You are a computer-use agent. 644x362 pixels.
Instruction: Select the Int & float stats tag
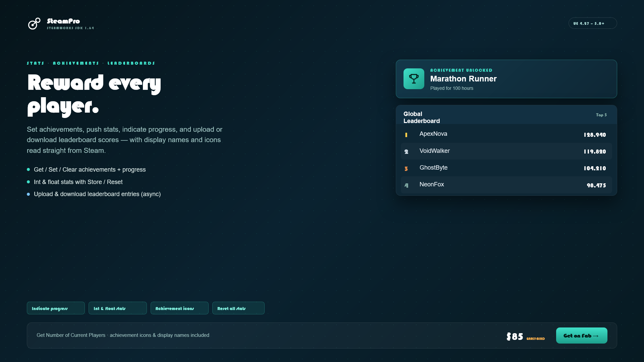point(117,308)
